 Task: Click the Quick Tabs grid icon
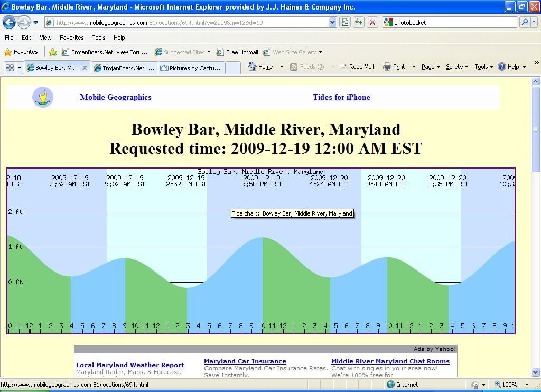[10, 68]
